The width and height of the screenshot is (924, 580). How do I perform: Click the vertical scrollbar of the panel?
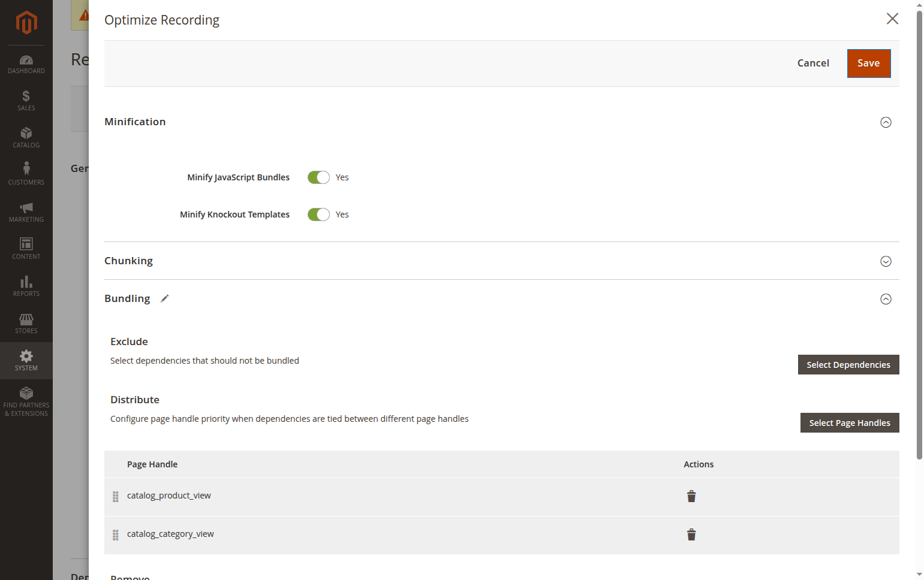(x=919, y=235)
